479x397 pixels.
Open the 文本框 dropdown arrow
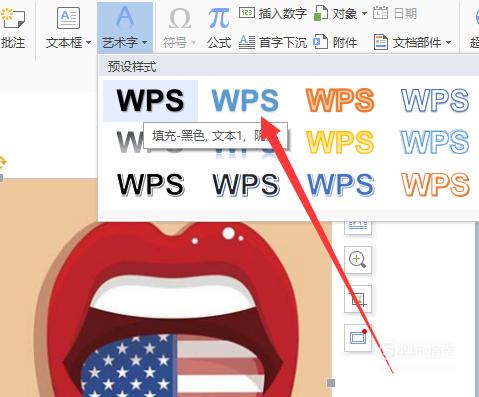tap(88, 43)
